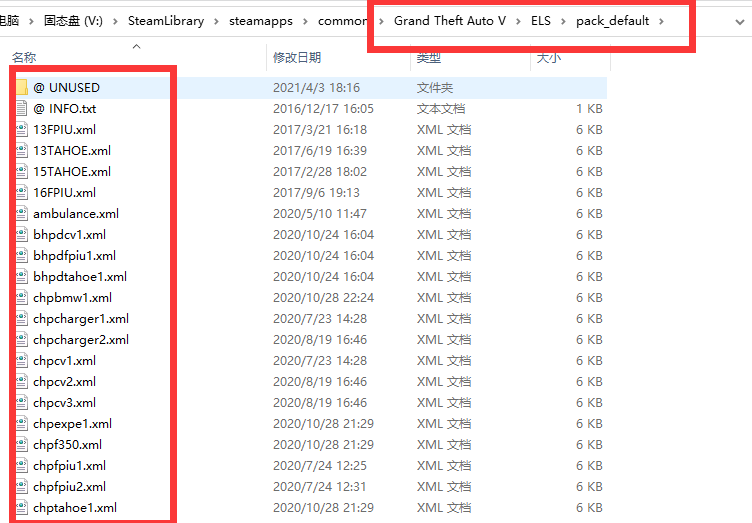Select file name bhpdtahoe1.xml

(80, 277)
